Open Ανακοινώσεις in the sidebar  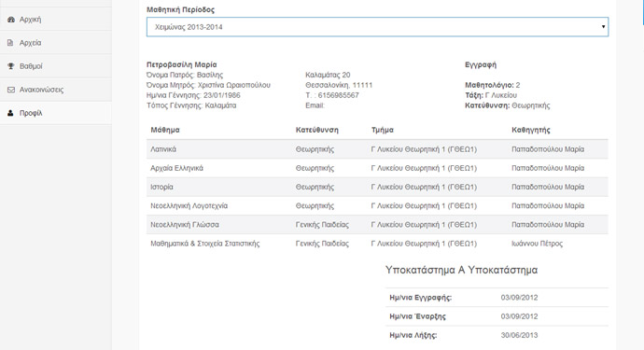(x=55, y=90)
